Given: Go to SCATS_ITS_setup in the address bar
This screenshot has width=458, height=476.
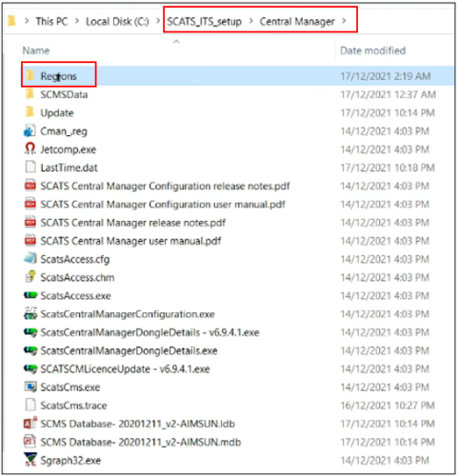Looking at the screenshot, I should click(204, 22).
